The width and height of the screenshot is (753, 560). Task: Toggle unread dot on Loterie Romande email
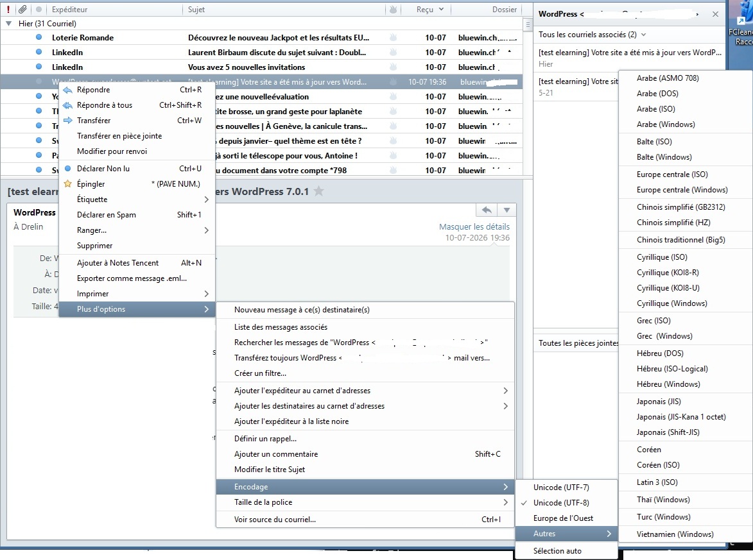(39, 37)
